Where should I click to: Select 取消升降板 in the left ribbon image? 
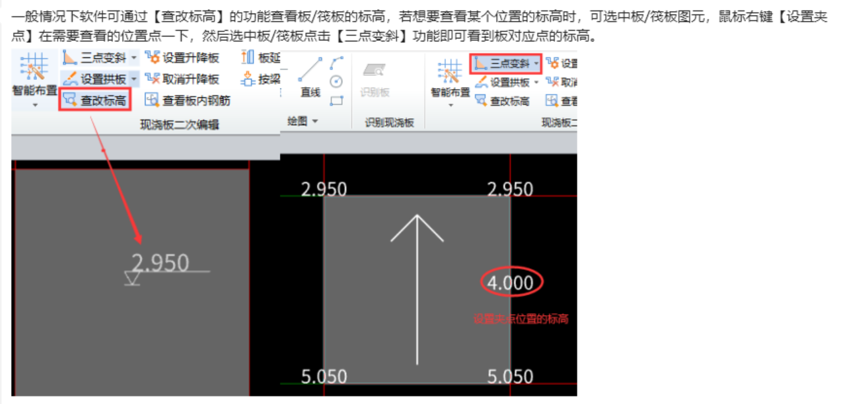coord(182,79)
